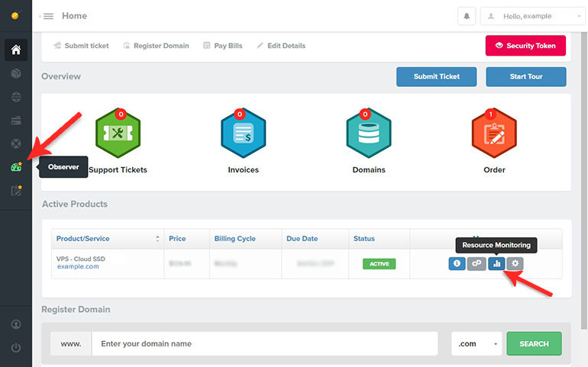
Task: Open the Home dashboard sidebar icon
Action: 16,50
